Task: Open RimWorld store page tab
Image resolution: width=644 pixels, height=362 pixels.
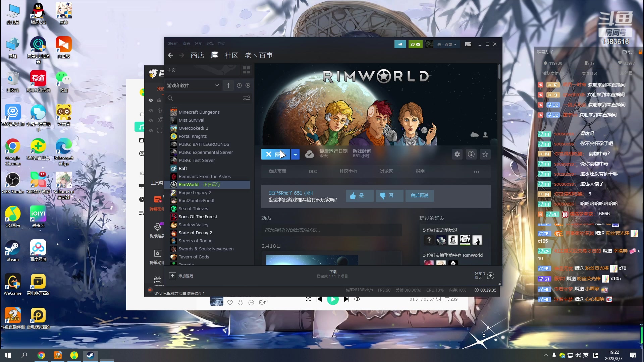Action: click(277, 172)
